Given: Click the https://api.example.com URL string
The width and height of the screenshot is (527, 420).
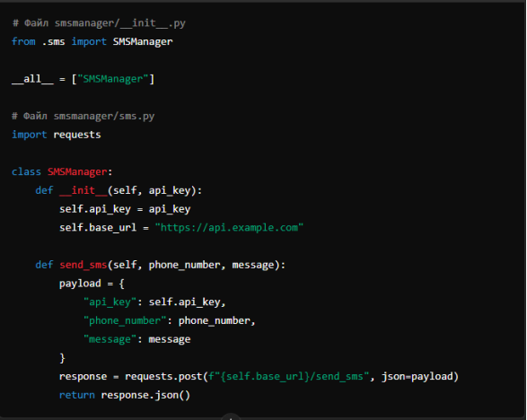Looking at the screenshot, I should click(x=229, y=228).
